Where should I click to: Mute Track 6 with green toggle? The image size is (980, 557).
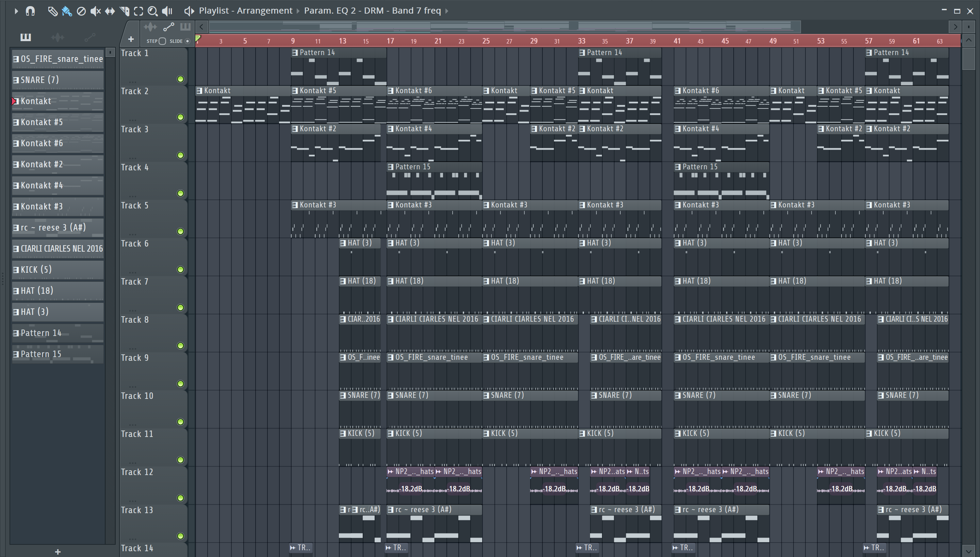coord(180,269)
